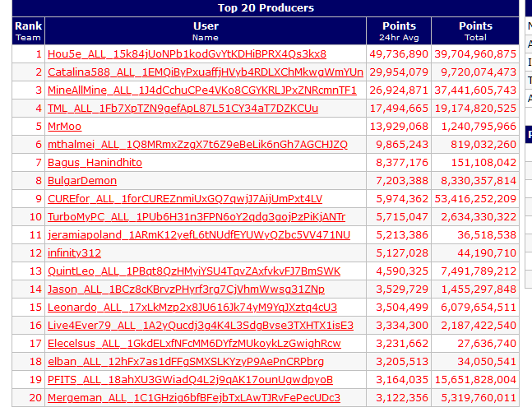
Task: Open mthalmei_ALL user link
Action: click(x=197, y=144)
